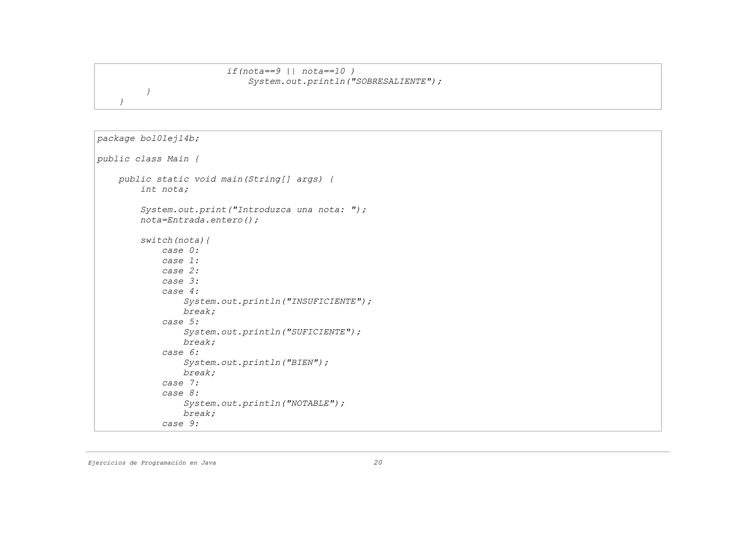Click the page number 20

coord(378,462)
